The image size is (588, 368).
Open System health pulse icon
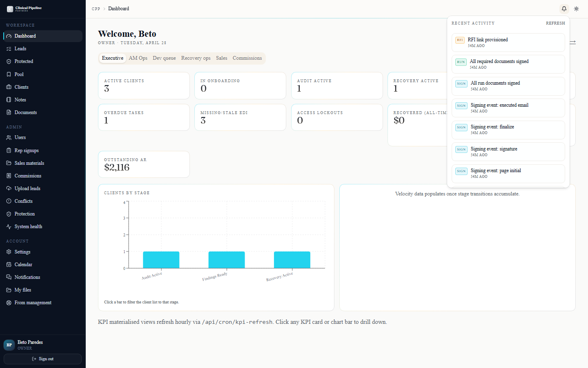click(x=9, y=227)
